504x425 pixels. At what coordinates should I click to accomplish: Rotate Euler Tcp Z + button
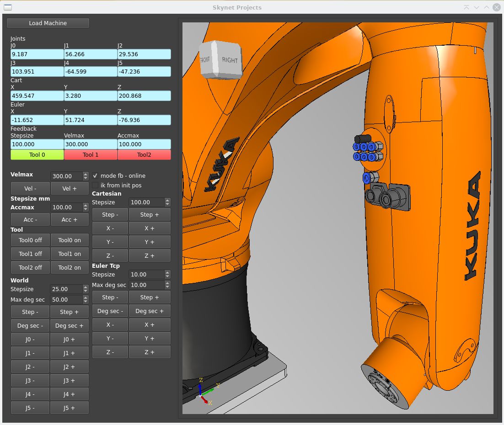tap(150, 352)
